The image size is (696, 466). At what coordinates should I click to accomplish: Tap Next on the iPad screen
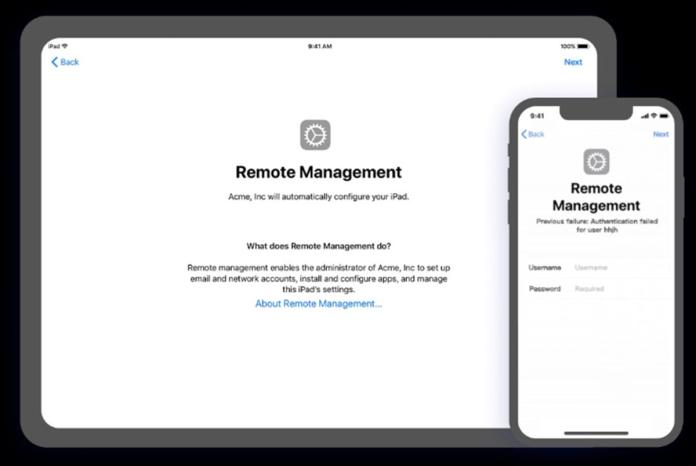(x=573, y=62)
